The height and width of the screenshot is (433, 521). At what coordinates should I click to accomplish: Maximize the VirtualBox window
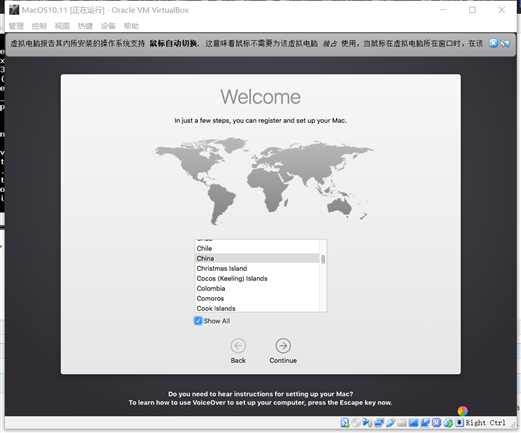(472, 10)
